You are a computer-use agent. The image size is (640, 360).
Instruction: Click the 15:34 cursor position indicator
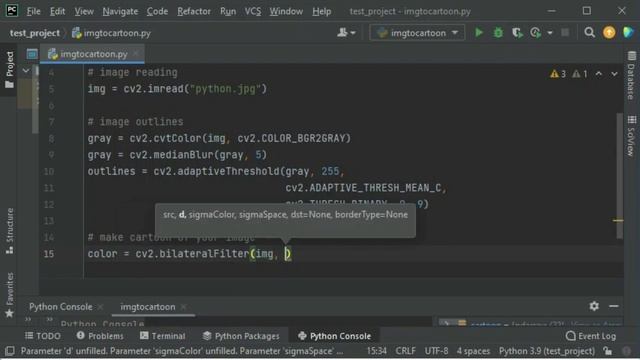point(376,351)
